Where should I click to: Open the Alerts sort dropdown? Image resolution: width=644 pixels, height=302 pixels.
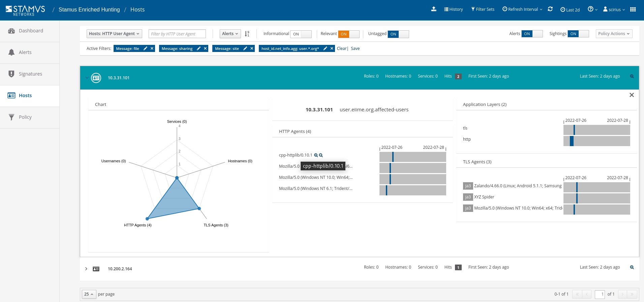pyautogui.click(x=230, y=34)
